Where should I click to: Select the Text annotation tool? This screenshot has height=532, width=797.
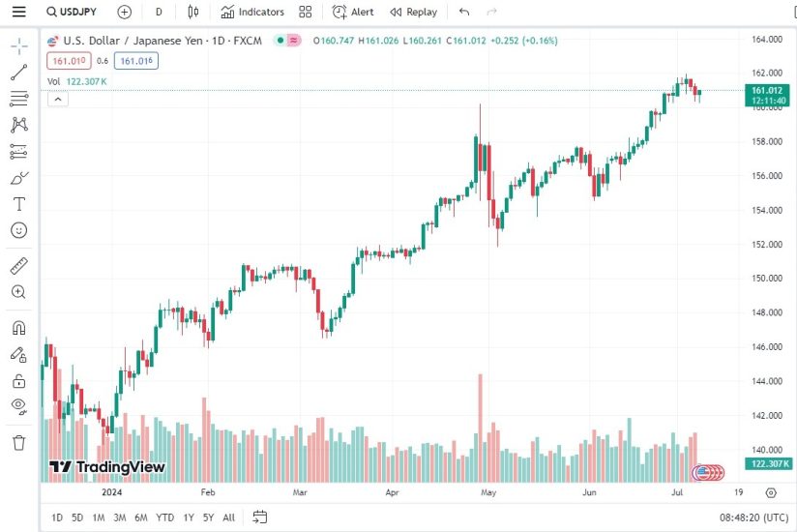[18, 204]
